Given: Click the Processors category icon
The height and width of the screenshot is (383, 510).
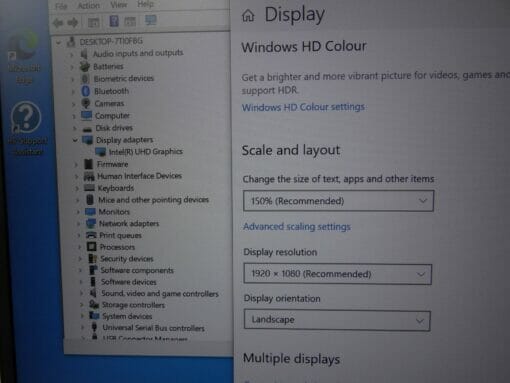Looking at the screenshot, I should tap(91, 247).
